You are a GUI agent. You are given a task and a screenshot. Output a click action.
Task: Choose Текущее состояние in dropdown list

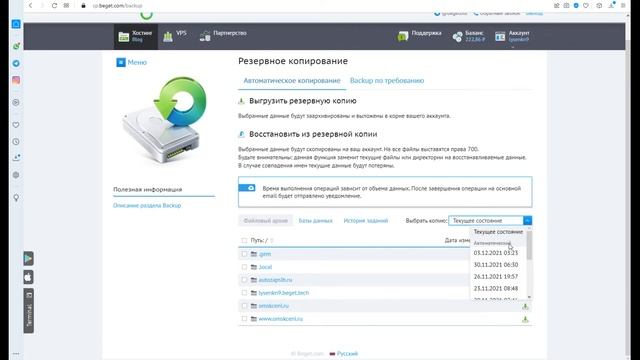tap(498, 231)
